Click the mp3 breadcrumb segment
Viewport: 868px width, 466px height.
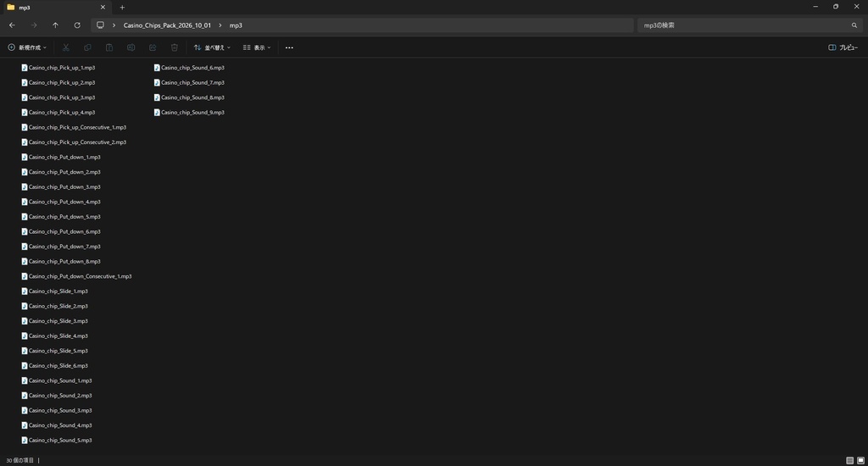236,25
